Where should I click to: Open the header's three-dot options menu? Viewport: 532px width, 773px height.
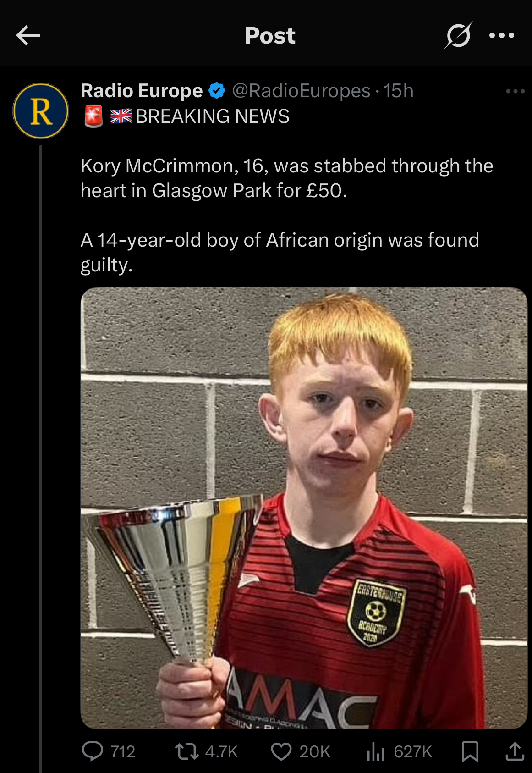point(502,35)
